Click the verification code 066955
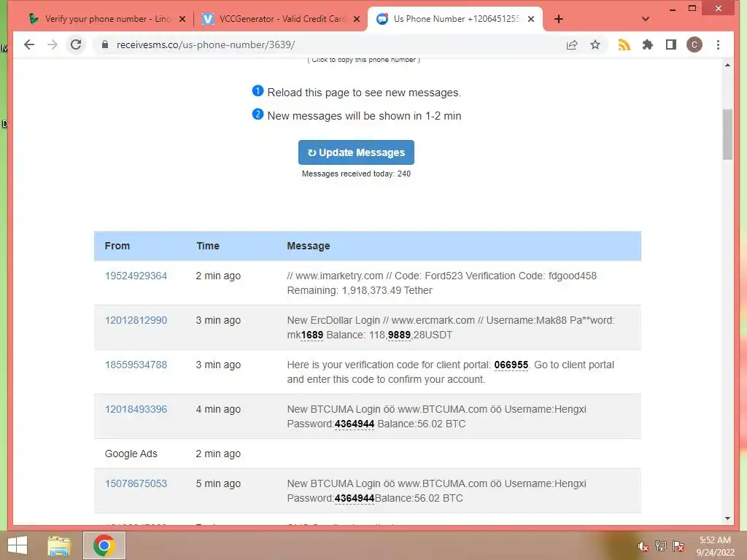Screen dimensions: 747x560 pos(511,365)
